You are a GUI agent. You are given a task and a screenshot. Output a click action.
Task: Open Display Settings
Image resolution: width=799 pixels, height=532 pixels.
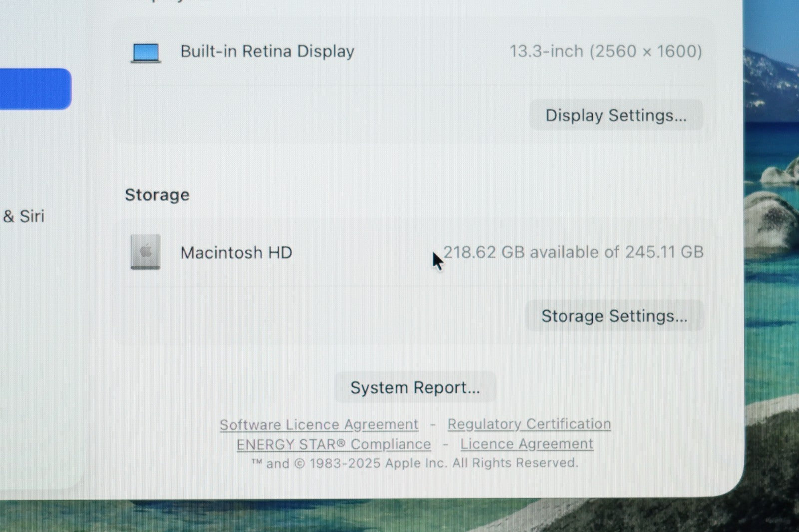pyautogui.click(x=616, y=115)
